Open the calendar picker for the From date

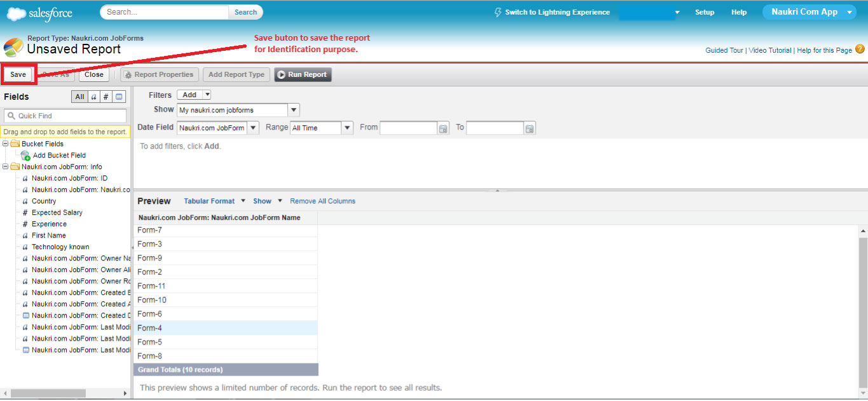(443, 127)
